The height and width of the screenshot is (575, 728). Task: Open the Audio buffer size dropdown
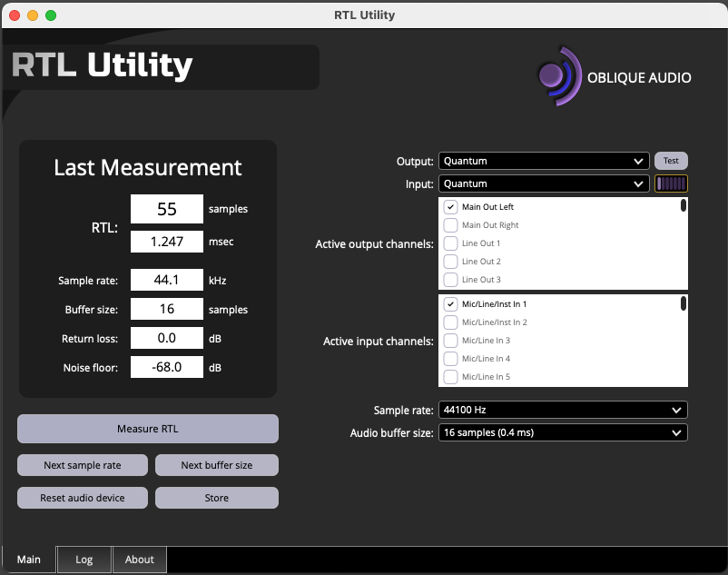point(563,432)
